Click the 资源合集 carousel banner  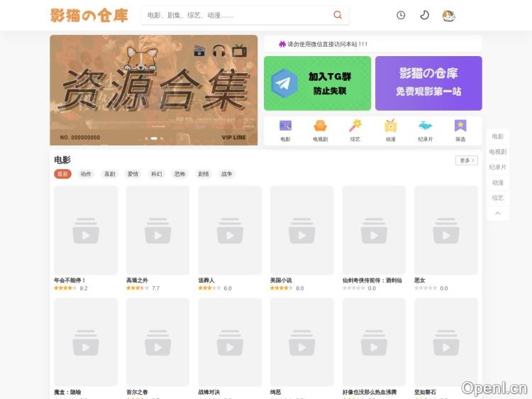[x=154, y=90]
